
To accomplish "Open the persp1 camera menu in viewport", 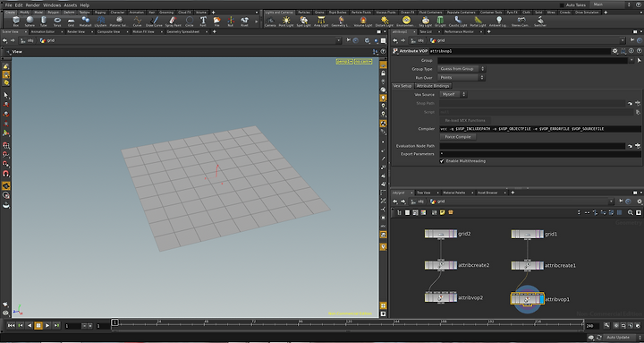I will 344,61.
